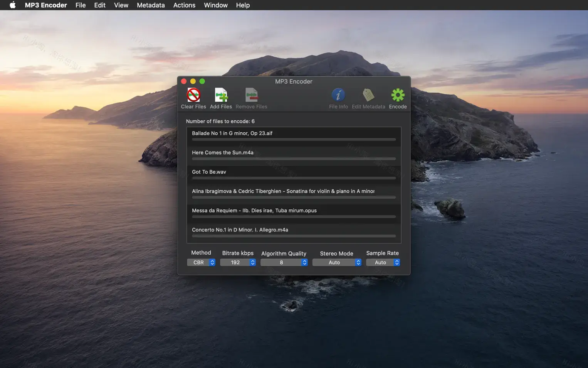Image resolution: width=588 pixels, height=368 pixels.
Task: Open the Actions menu
Action: [x=184, y=5]
